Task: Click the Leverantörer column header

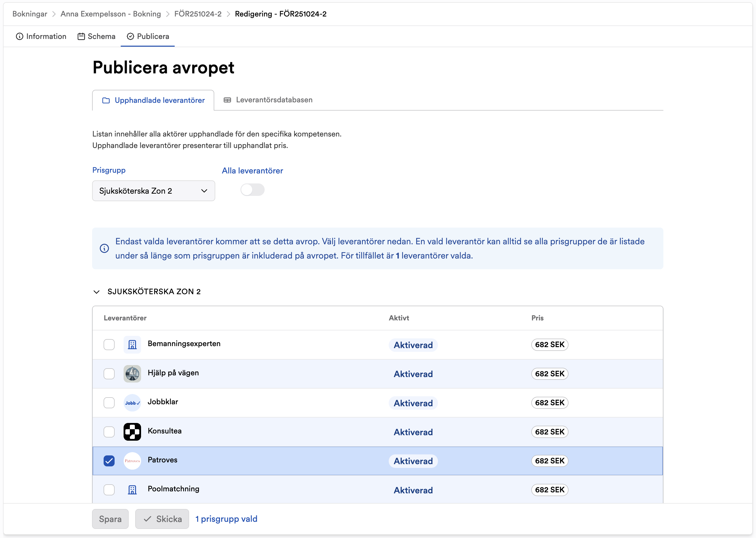Action: pos(125,318)
